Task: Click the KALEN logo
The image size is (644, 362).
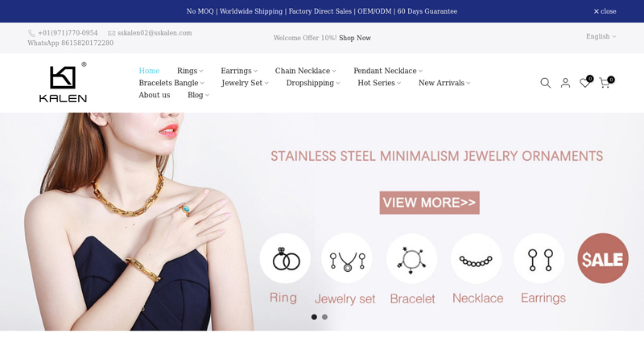Action: point(63,83)
